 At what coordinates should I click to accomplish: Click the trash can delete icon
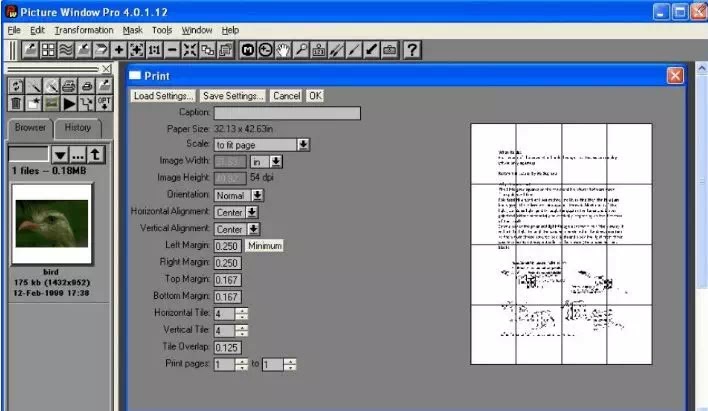click(16, 103)
